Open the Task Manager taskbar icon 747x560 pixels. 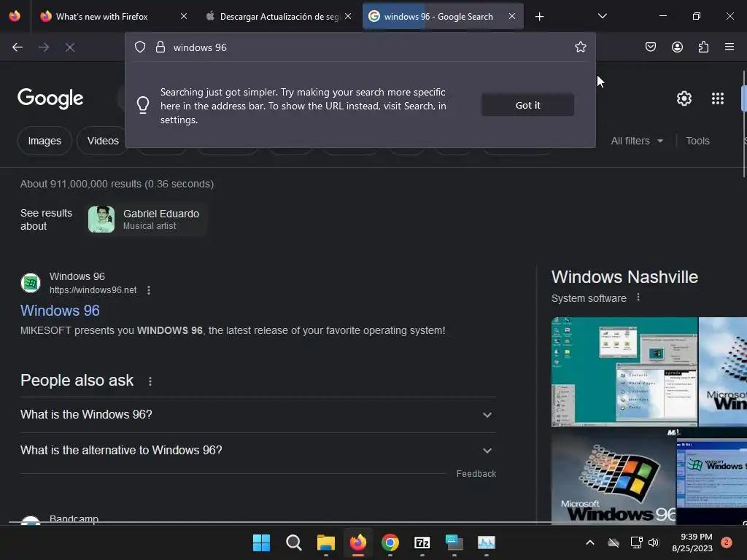[x=487, y=542]
